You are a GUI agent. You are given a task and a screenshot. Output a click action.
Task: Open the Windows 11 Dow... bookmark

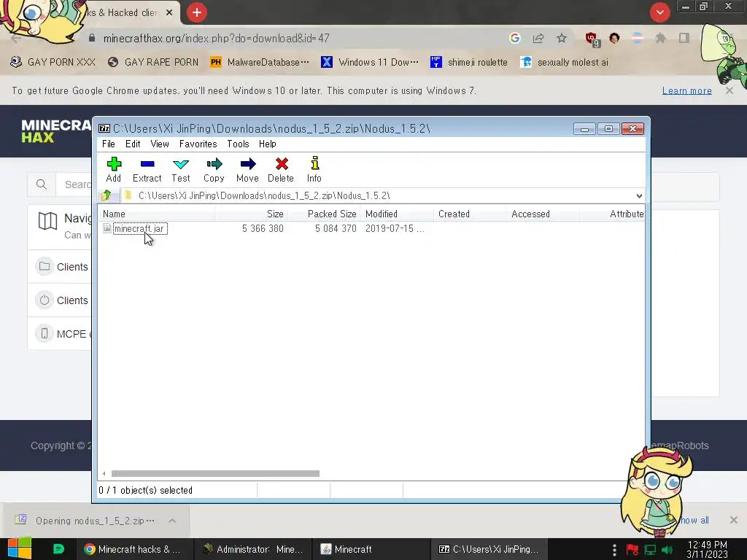(x=370, y=63)
